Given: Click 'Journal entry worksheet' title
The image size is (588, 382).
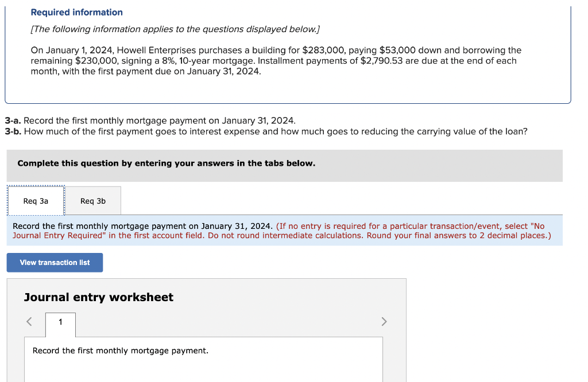Looking at the screenshot, I should (x=99, y=297).
